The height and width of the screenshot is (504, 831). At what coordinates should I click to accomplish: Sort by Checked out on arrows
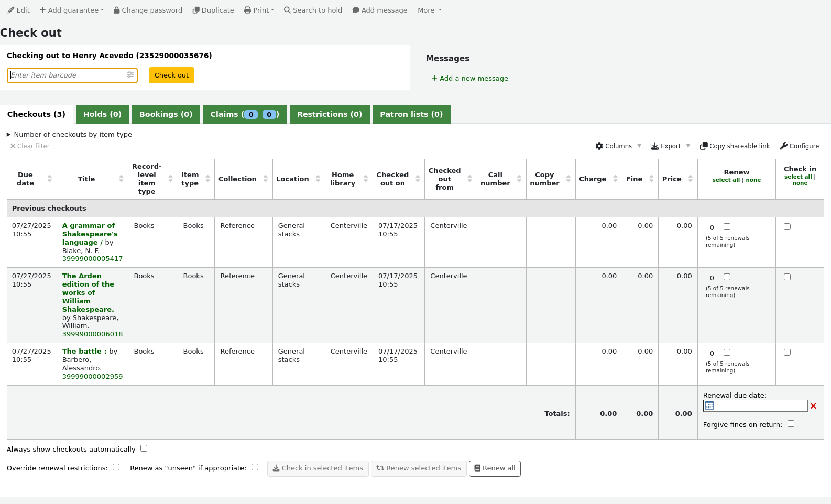pos(418,179)
